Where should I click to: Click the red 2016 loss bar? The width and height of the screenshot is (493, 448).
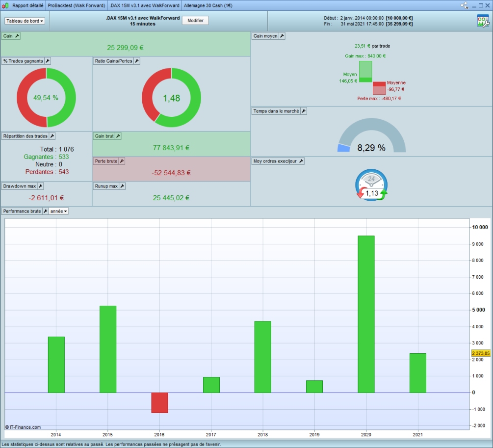[x=160, y=403]
